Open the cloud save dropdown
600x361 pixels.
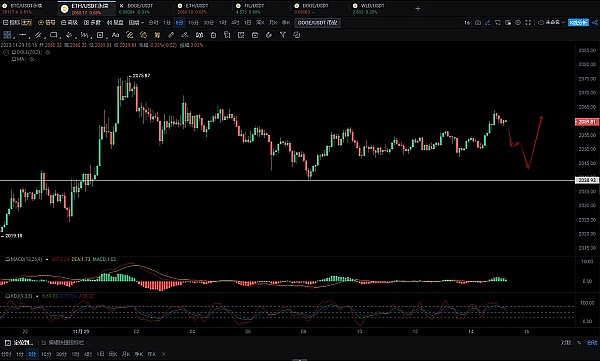(x=551, y=23)
